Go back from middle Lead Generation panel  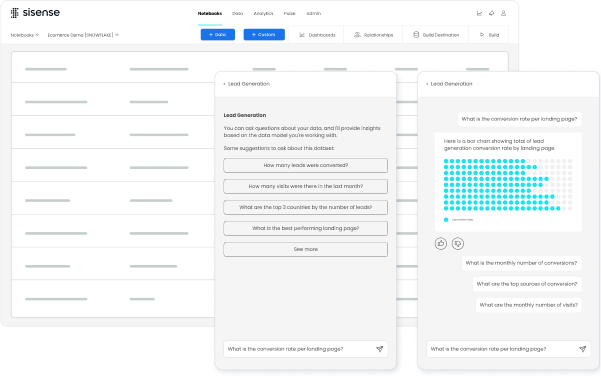point(224,84)
